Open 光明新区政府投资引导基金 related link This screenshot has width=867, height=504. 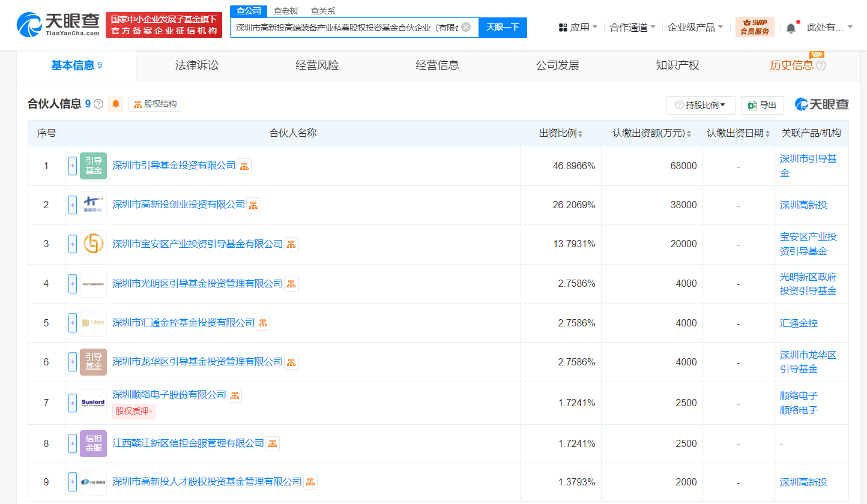pyautogui.click(x=808, y=284)
